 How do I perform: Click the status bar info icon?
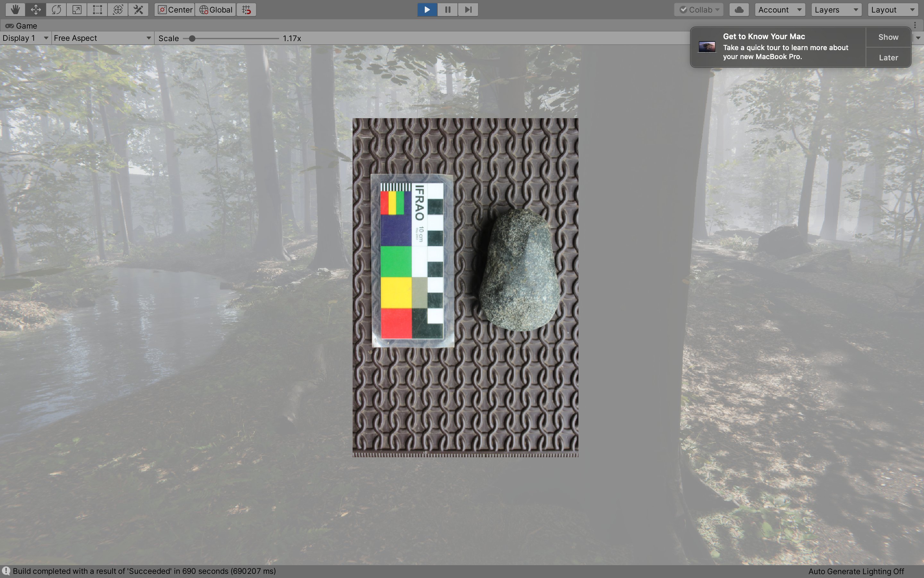click(6, 571)
